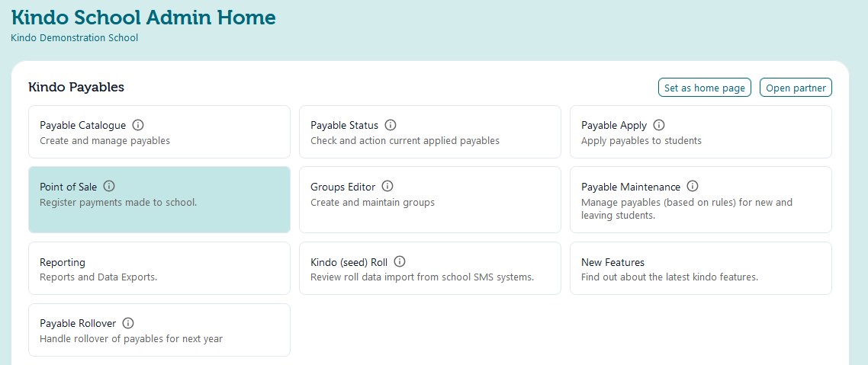
Task: Open the Payable Maintenance tile
Action: click(701, 200)
